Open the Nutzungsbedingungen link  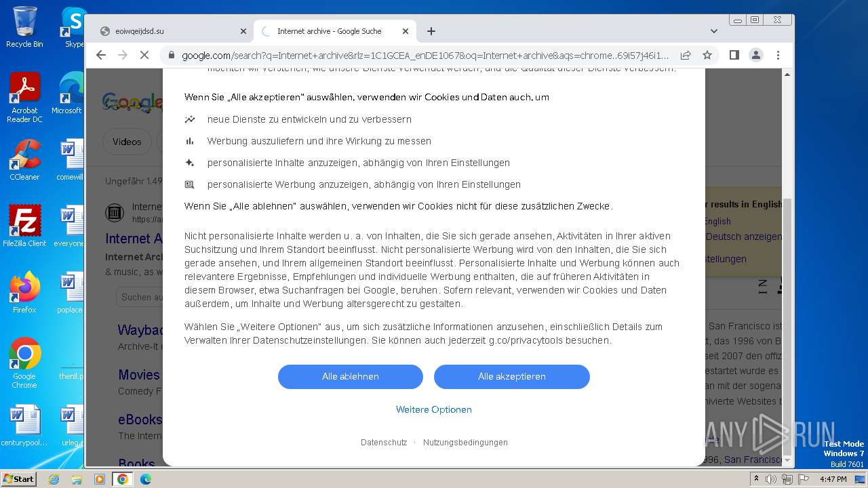(x=465, y=443)
